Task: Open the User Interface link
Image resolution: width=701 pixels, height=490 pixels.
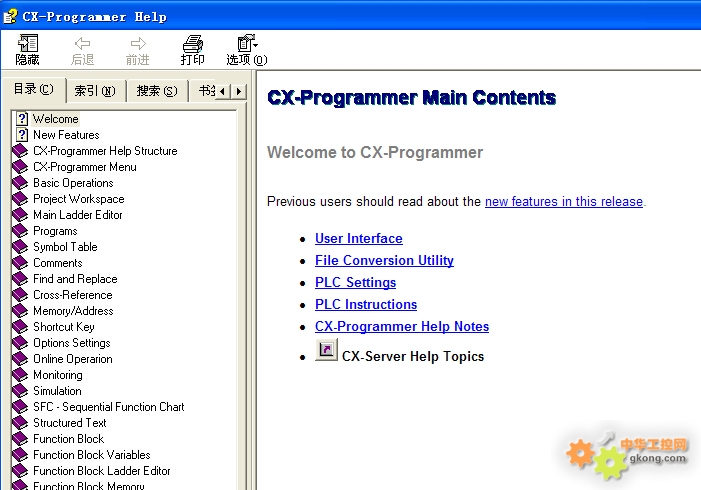Action: (x=359, y=238)
